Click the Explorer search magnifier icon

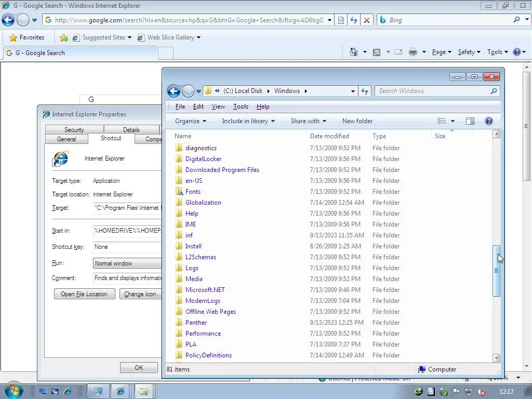point(494,91)
